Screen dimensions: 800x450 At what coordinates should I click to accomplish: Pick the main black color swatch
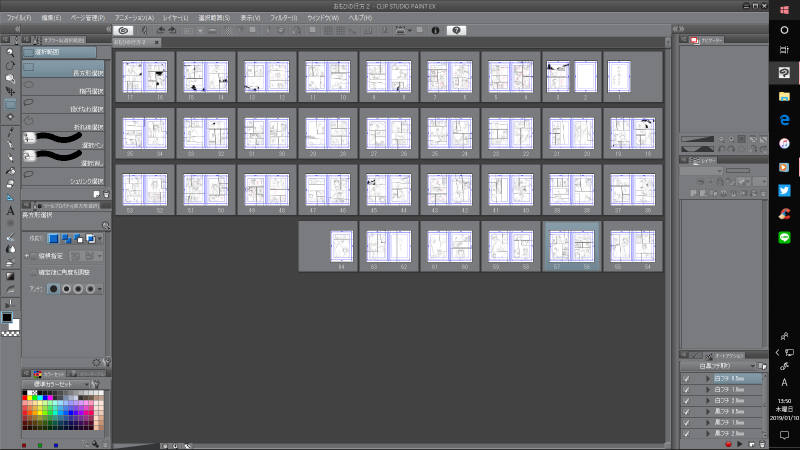pos(7,317)
